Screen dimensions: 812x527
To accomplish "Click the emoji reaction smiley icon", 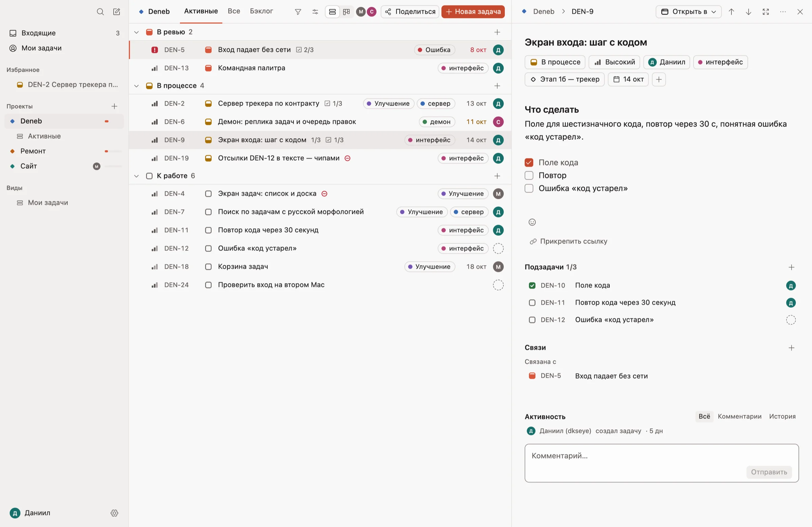I will pos(532,222).
